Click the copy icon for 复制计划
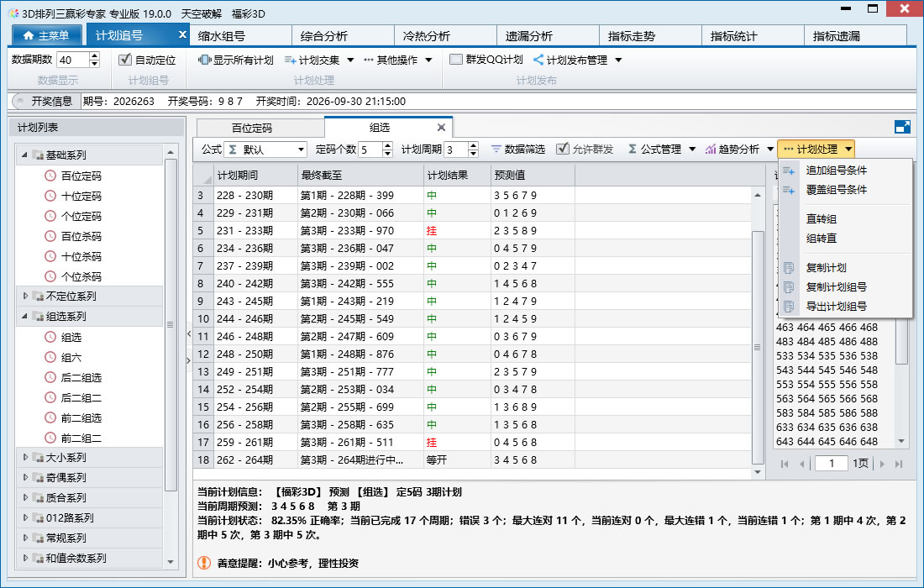 [x=789, y=267]
